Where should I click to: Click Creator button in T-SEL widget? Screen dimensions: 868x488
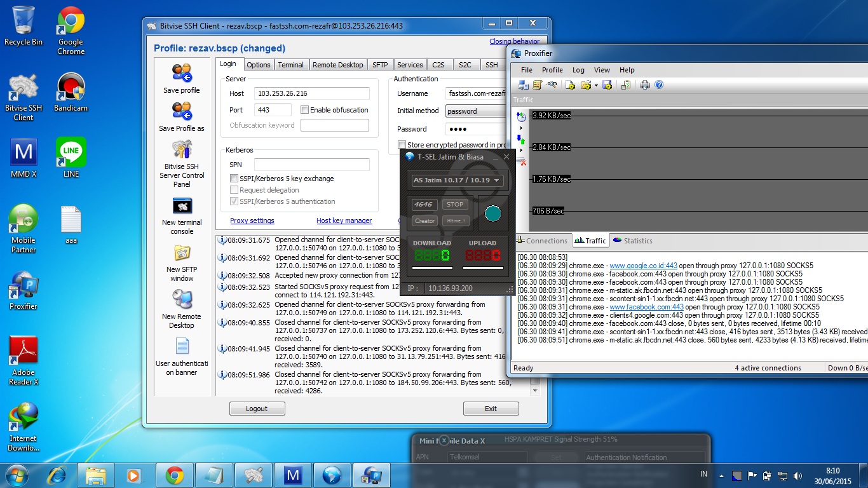424,221
